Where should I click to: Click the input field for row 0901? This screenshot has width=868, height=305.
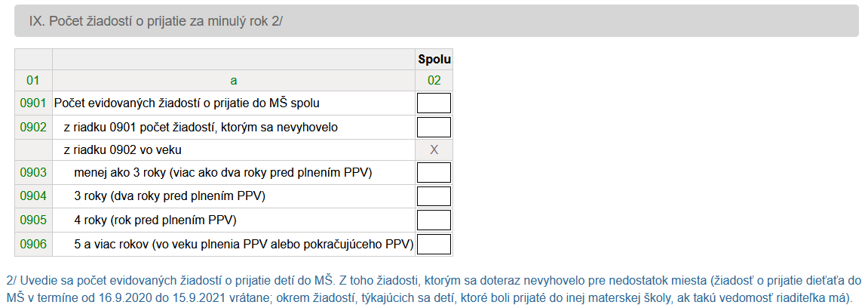pos(434,103)
